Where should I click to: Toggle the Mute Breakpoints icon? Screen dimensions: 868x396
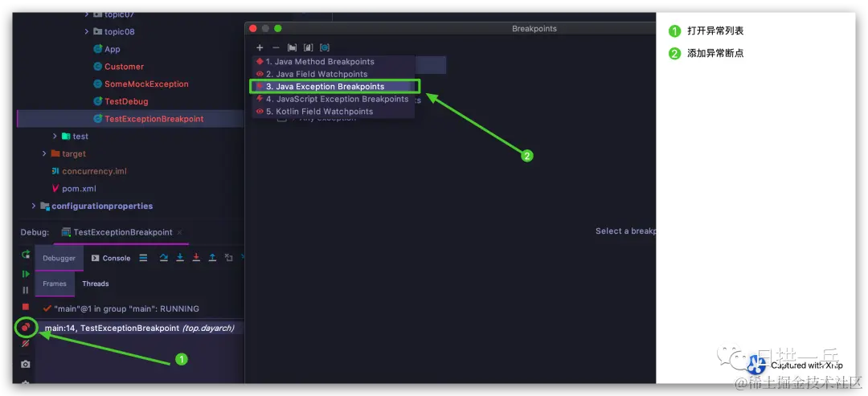point(26,344)
